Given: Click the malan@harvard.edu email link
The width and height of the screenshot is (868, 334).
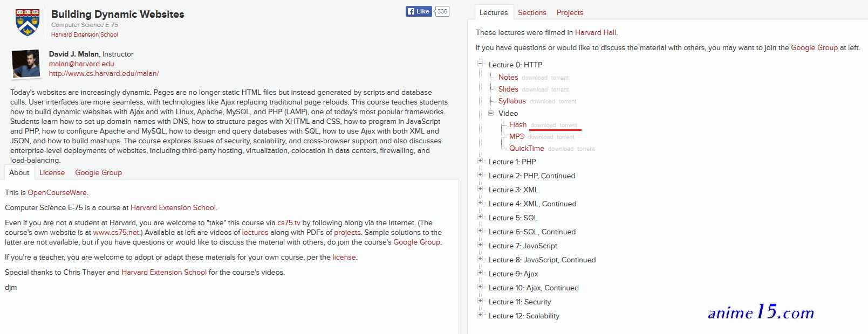Looking at the screenshot, I should click(81, 64).
